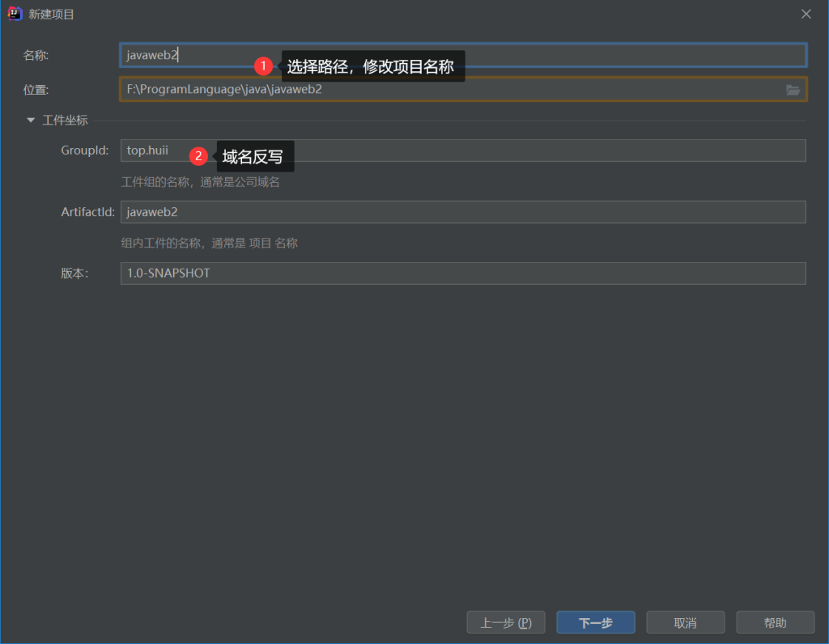Click the ArtifactId hint text 组内工件的名称
The height and width of the screenshot is (644, 829).
pos(209,243)
